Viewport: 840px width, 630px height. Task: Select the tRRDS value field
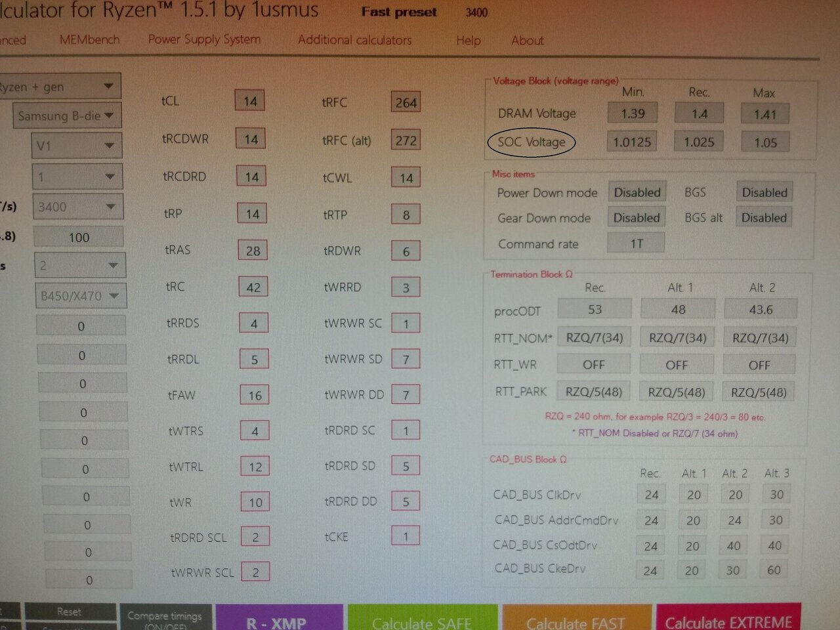254,324
